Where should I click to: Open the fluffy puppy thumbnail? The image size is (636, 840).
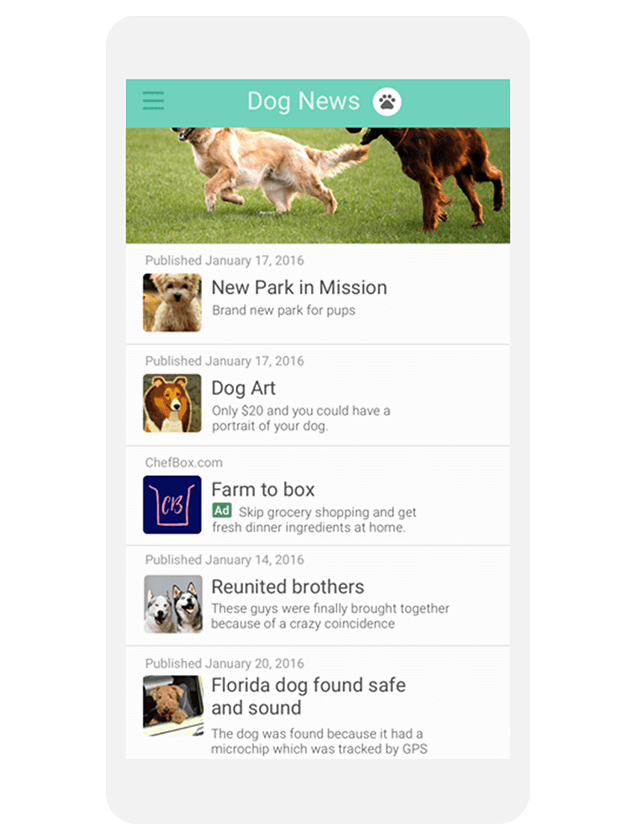172,303
